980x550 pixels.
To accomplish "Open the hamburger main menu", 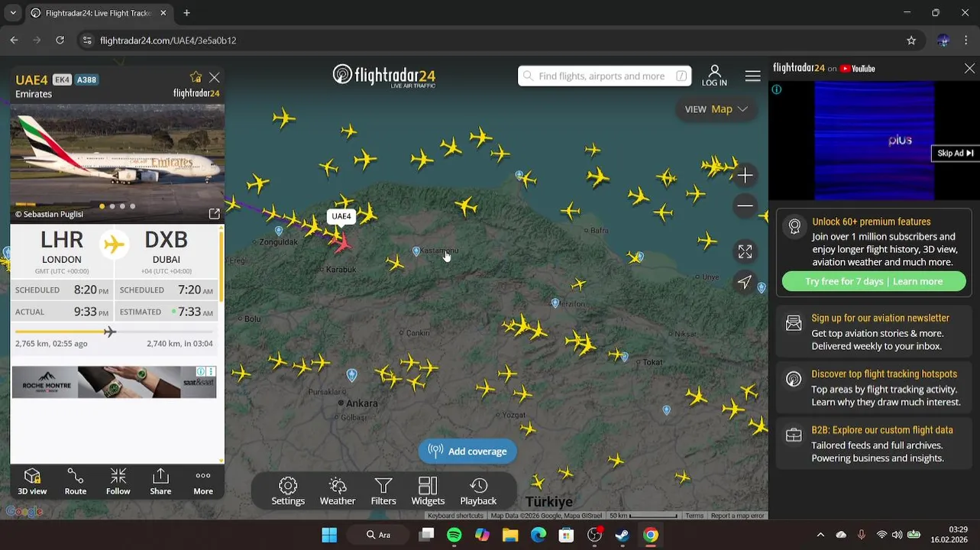I will click(x=752, y=76).
